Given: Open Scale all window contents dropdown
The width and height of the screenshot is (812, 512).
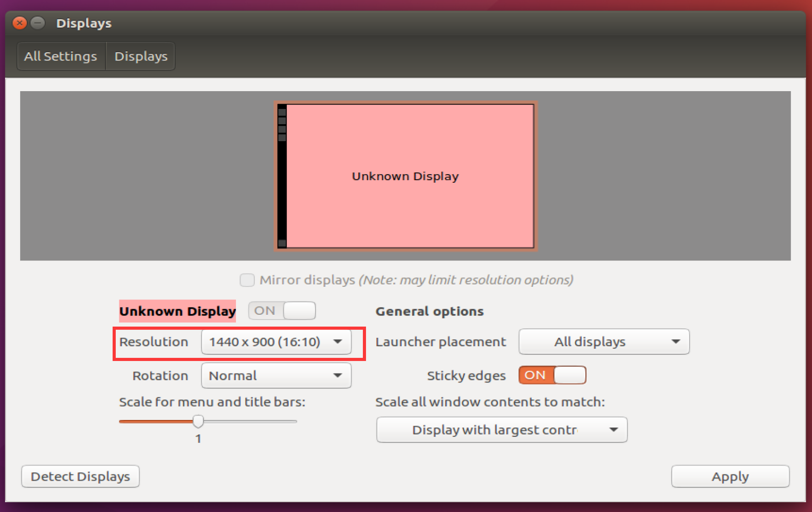Looking at the screenshot, I should point(502,430).
